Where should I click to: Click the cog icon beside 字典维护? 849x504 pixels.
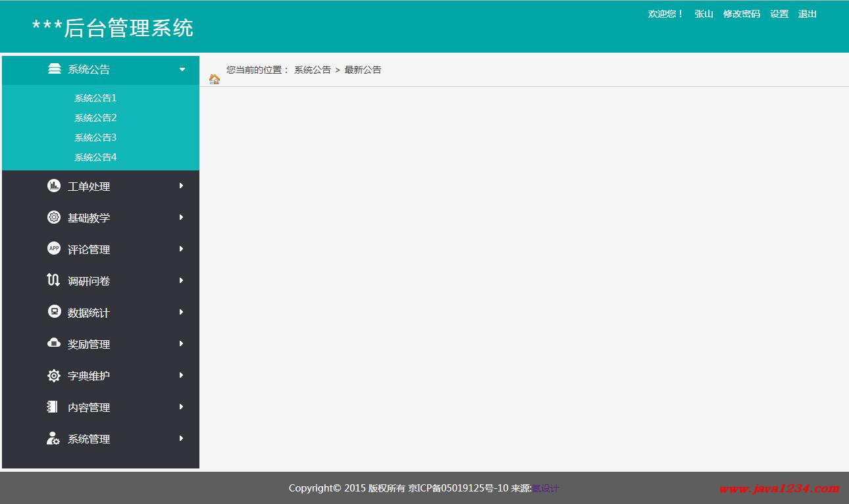pyautogui.click(x=54, y=376)
